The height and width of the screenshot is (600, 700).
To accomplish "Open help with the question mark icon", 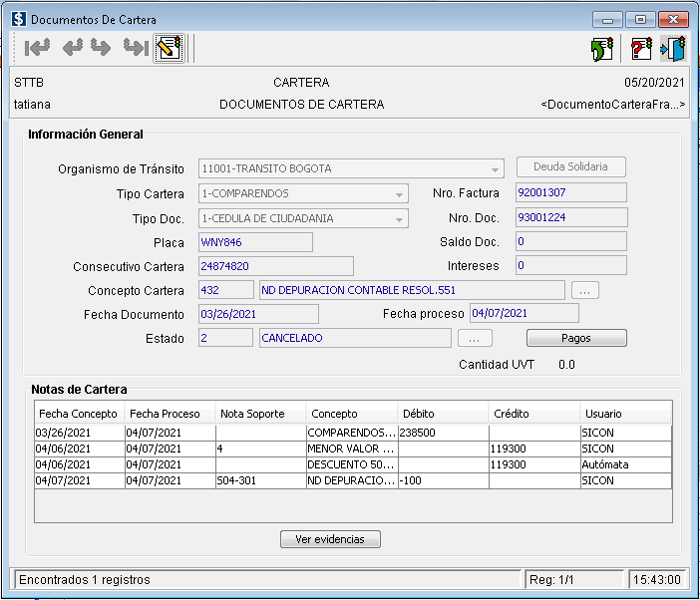I will [642, 48].
